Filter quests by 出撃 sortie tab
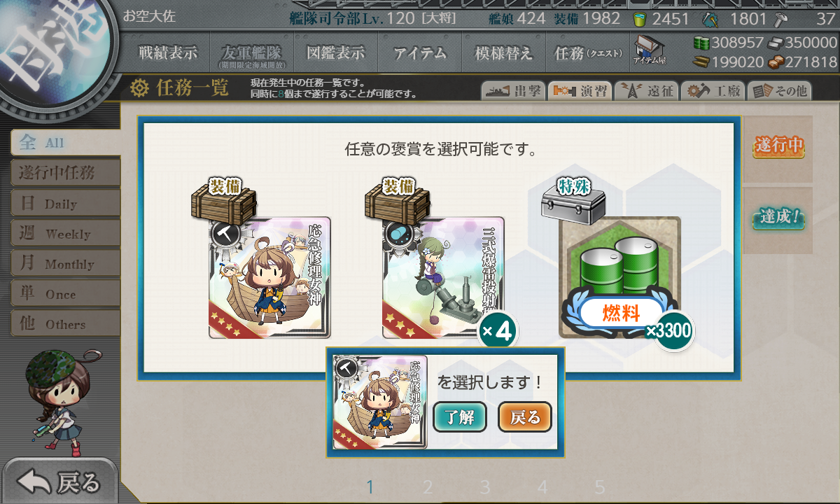The width and height of the screenshot is (840, 504). pyautogui.click(x=512, y=91)
